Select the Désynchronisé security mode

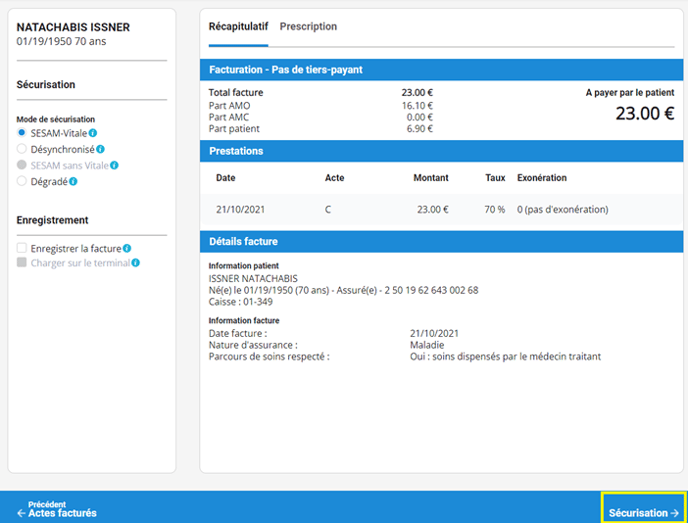point(22,149)
